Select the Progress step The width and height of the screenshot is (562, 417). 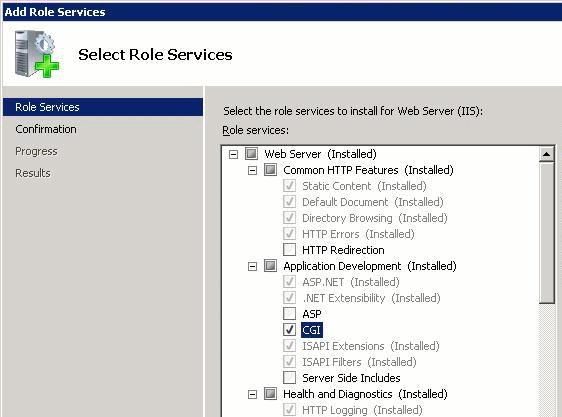[36, 151]
